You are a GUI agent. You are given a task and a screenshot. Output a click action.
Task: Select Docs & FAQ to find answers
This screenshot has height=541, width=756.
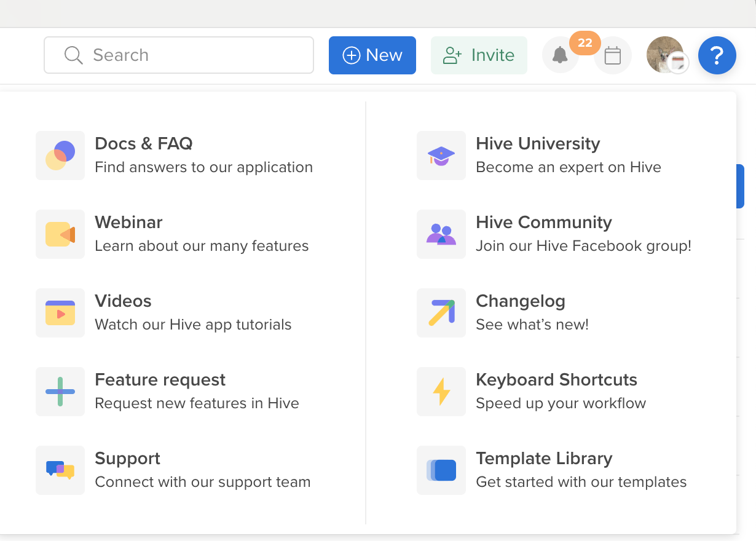point(143,143)
